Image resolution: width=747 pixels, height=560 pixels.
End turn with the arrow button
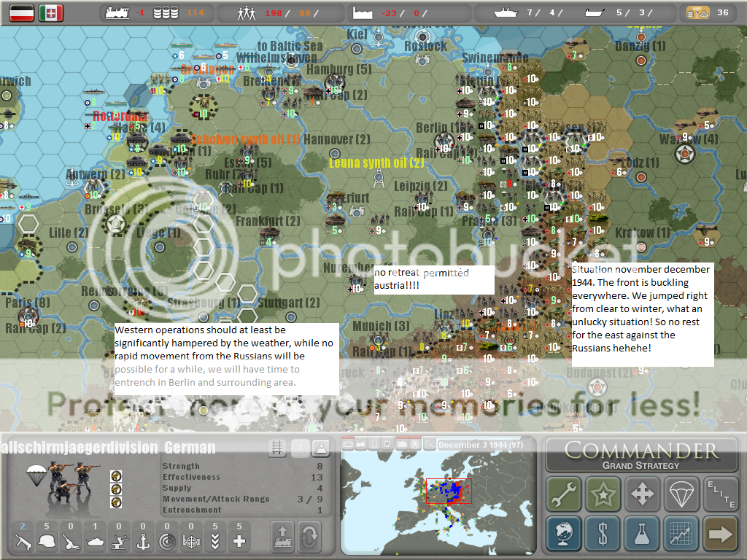(x=719, y=534)
